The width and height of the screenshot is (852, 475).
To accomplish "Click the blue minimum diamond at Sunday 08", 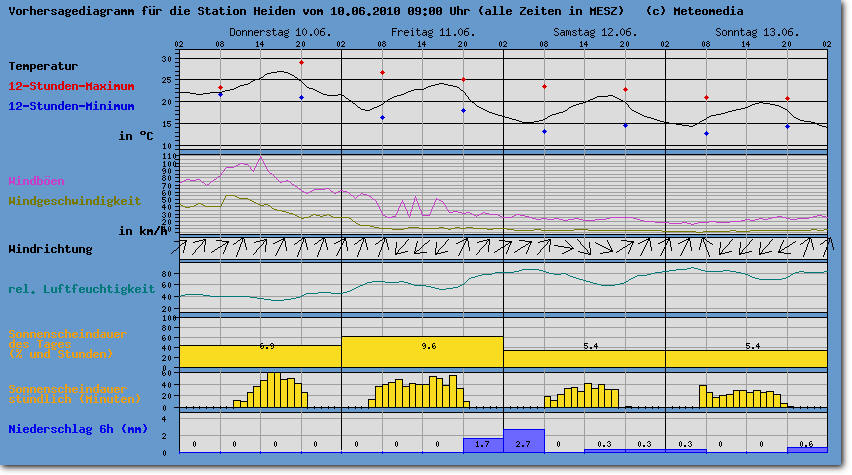I will pos(706,134).
